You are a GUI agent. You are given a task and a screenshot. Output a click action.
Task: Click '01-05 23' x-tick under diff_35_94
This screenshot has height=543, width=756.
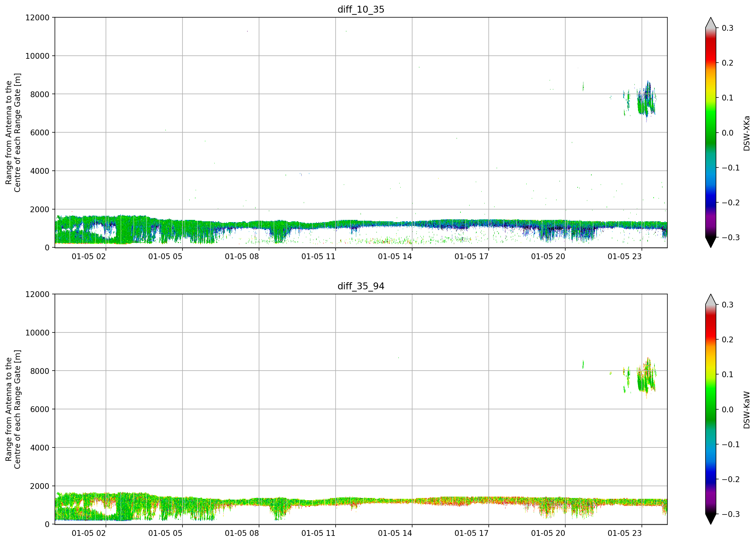point(625,533)
